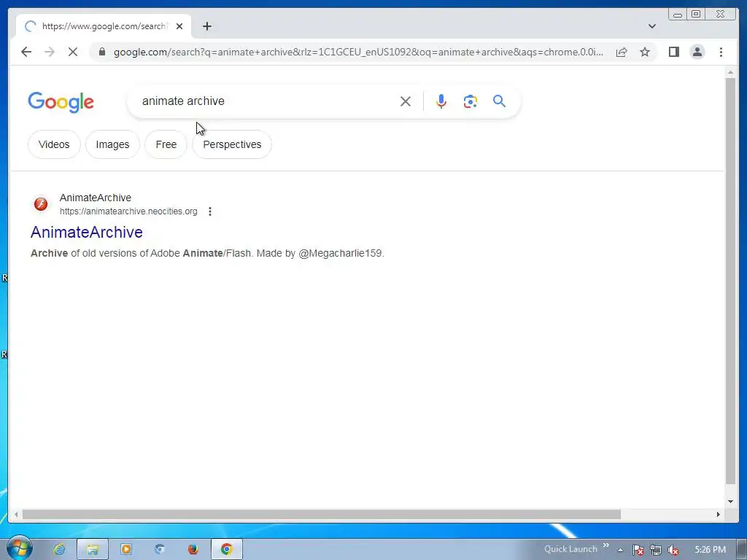Click the lock site-info icon
The height and width of the screenshot is (560, 747).
point(101,52)
